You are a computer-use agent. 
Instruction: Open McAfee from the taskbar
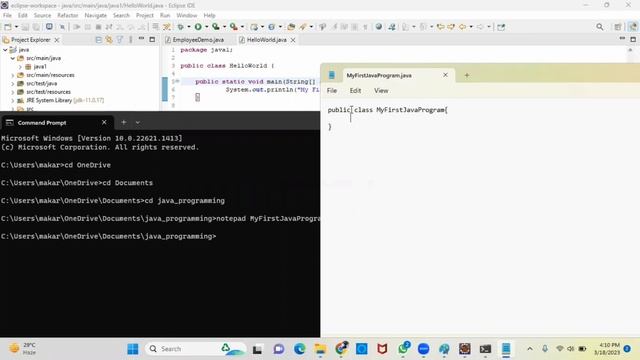point(382,349)
